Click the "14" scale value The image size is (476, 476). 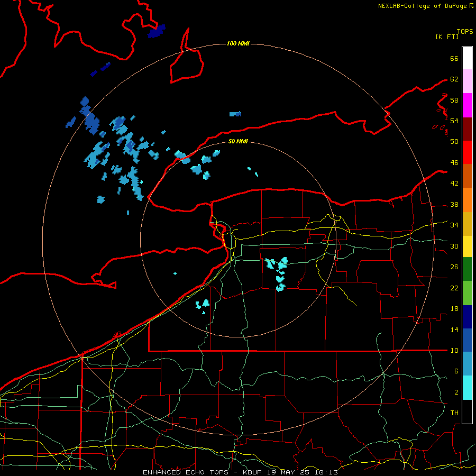point(454,329)
